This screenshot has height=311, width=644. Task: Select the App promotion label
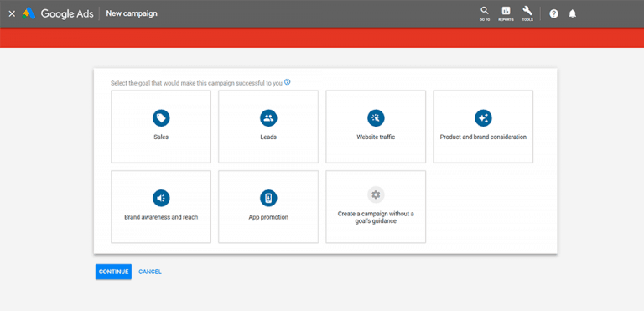tap(268, 217)
